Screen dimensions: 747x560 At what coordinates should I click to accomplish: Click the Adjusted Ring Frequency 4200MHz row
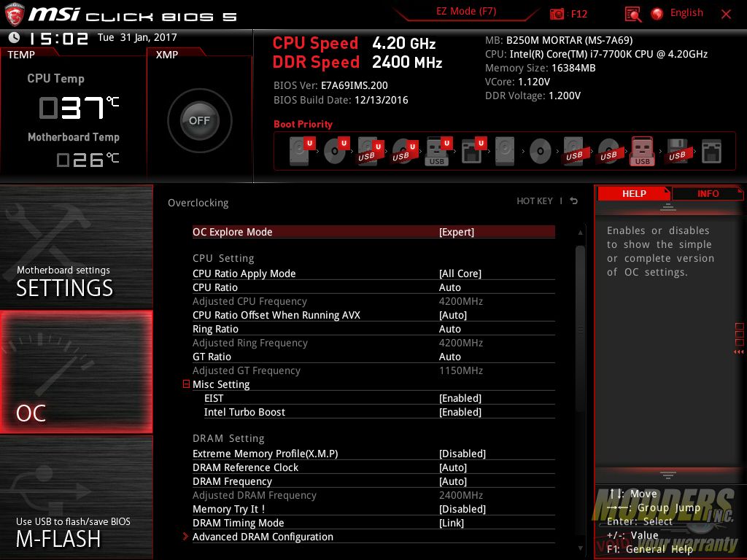[x=373, y=343]
